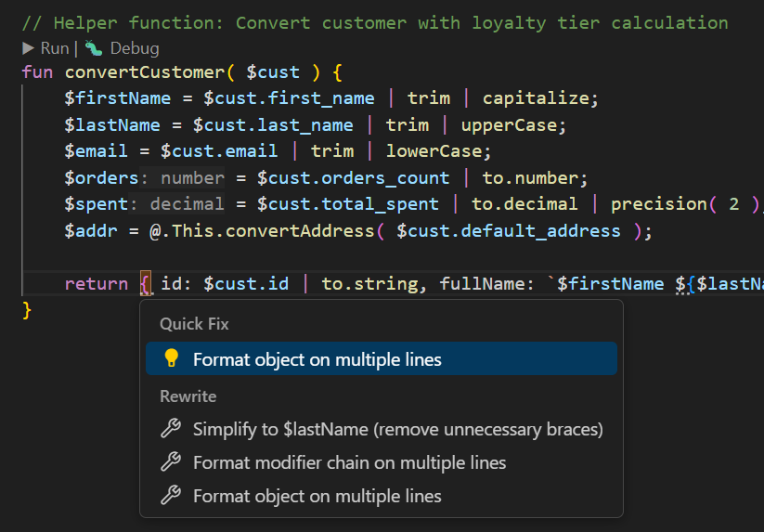
Task: Click wrench icon beside Simplify to $lastName
Action: [171, 429]
